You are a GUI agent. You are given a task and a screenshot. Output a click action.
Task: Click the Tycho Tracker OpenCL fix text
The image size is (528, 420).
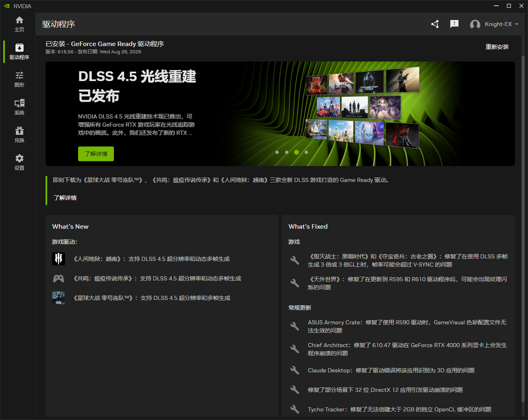point(400,409)
